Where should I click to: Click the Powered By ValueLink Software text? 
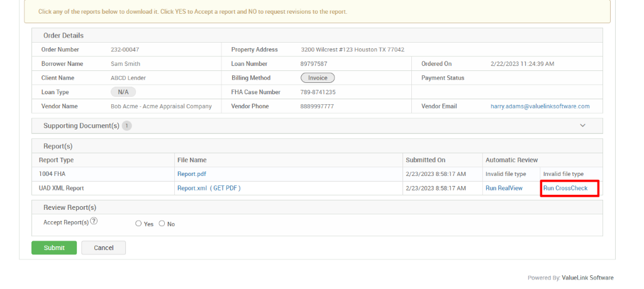click(570, 278)
